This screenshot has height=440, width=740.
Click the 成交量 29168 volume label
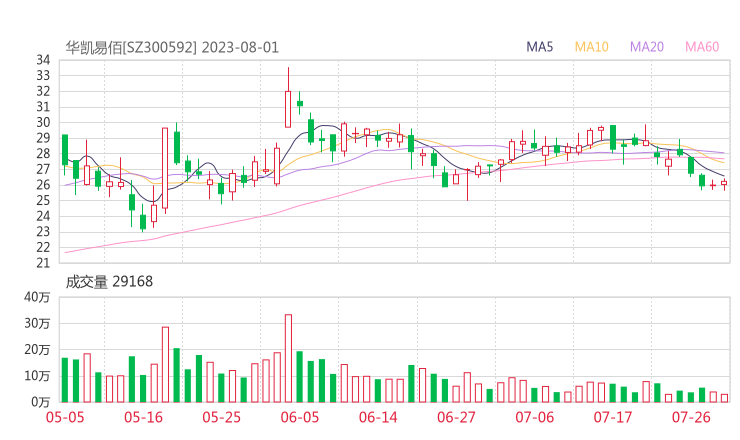coord(109,282)
